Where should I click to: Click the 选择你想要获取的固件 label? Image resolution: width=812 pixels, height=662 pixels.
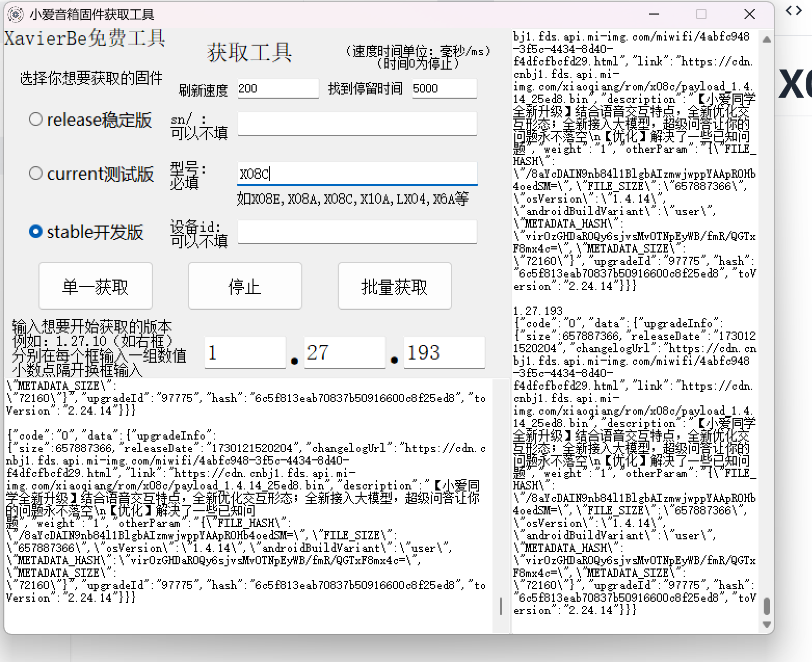[91, 78]
